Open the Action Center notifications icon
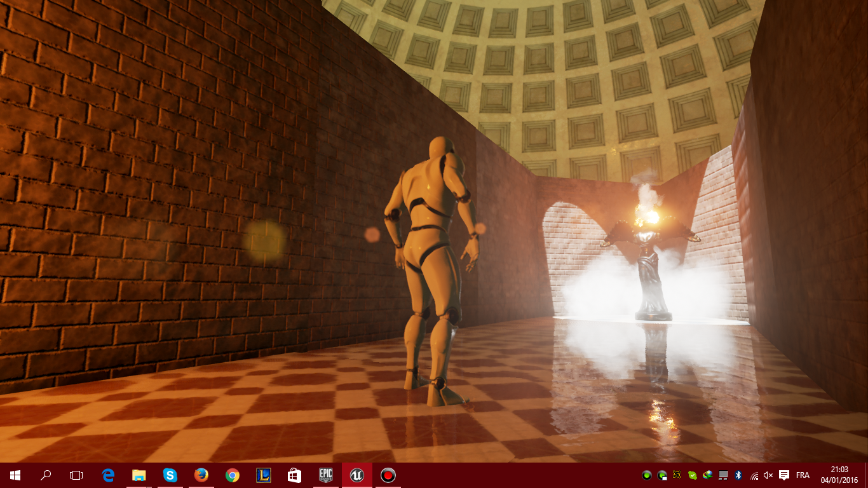This screenshot has height=488, width=868. [784, 475]
